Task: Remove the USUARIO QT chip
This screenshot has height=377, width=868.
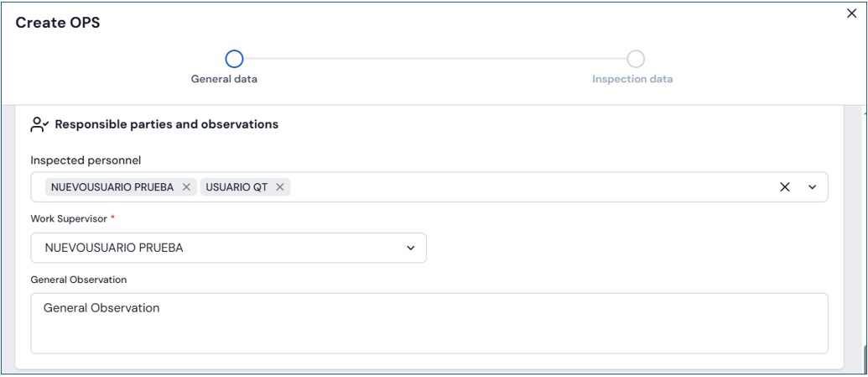Action: (280, 187)
